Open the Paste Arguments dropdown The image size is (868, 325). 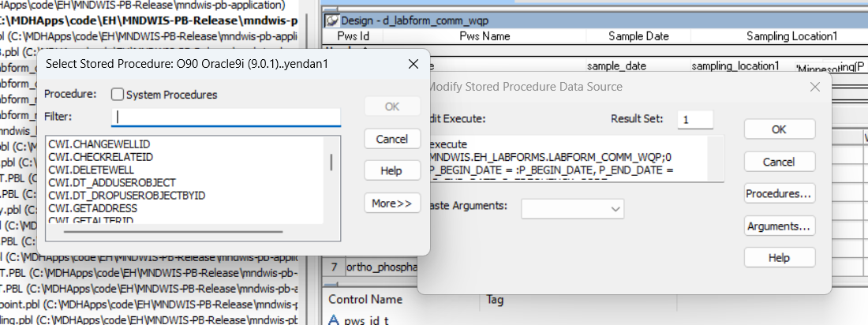572,207
